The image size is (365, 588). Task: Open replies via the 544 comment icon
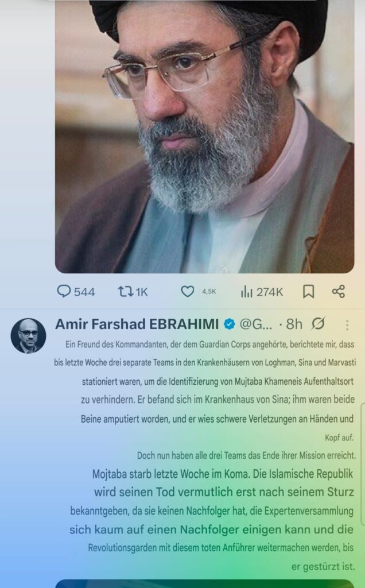click(64, 291)
